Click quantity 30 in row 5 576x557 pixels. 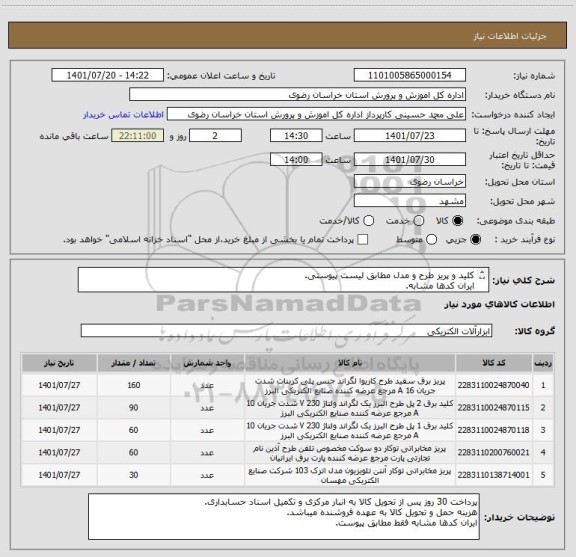click(x=134, y=475)
